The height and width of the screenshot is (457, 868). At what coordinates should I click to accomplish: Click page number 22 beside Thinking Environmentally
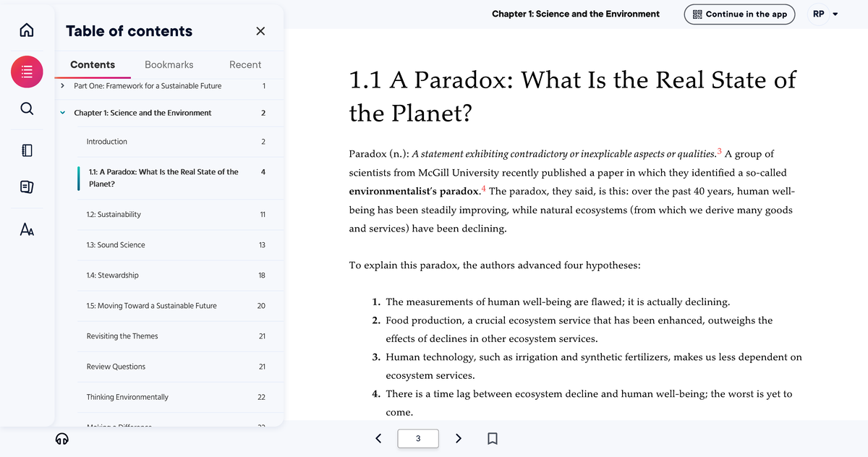pyautogui.click(x=262, y=397)
